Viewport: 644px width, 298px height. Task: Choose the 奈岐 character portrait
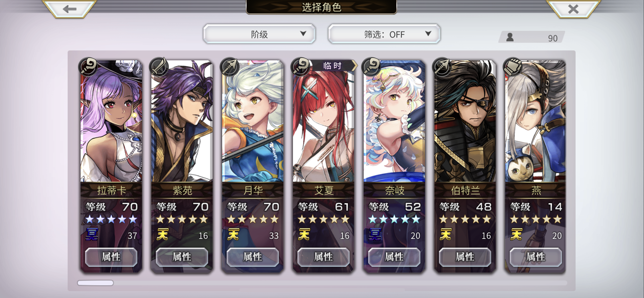pos(394,121)
